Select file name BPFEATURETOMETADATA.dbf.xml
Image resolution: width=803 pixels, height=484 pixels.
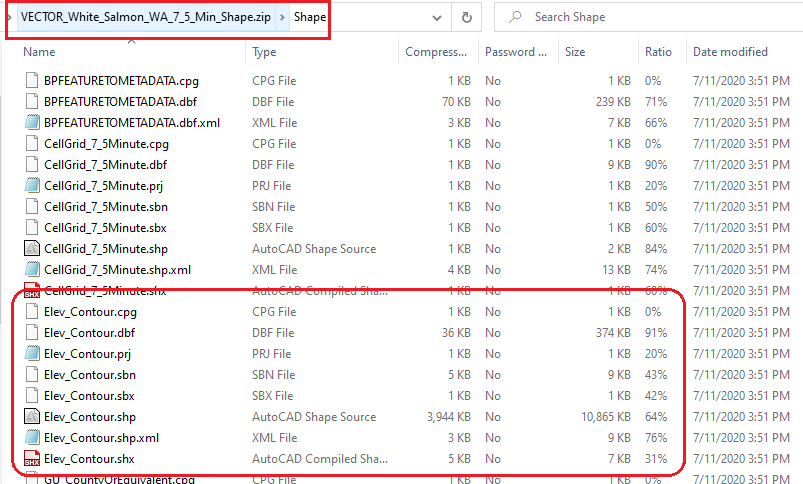click(132, 122)
